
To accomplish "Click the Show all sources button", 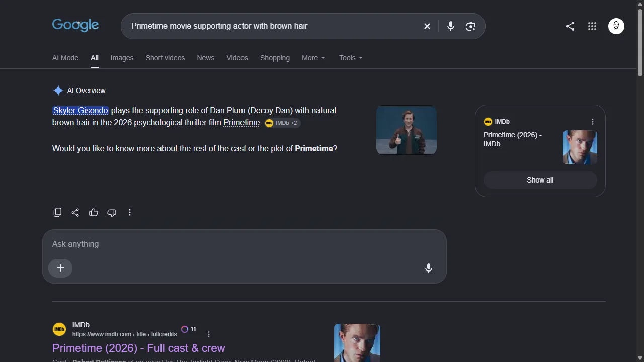I will [x=540, y=180].
